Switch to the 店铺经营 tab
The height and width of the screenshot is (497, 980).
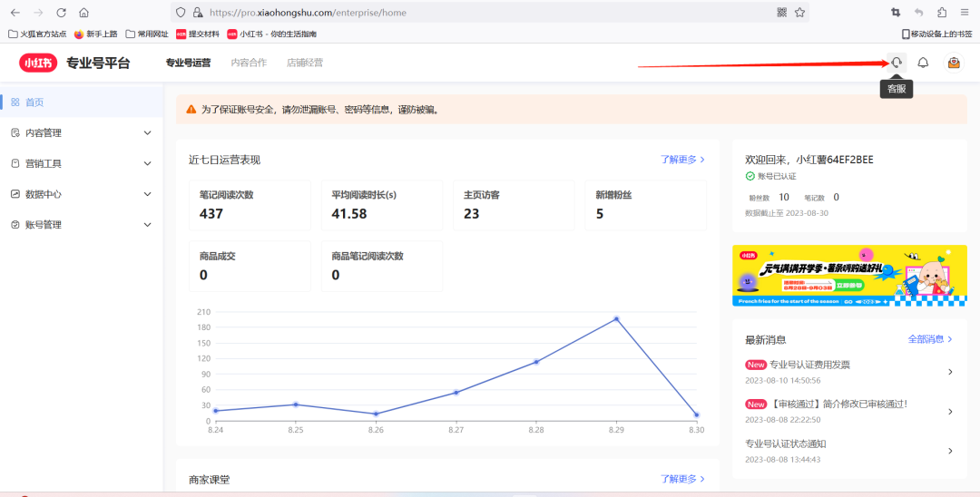click(305, 63)
